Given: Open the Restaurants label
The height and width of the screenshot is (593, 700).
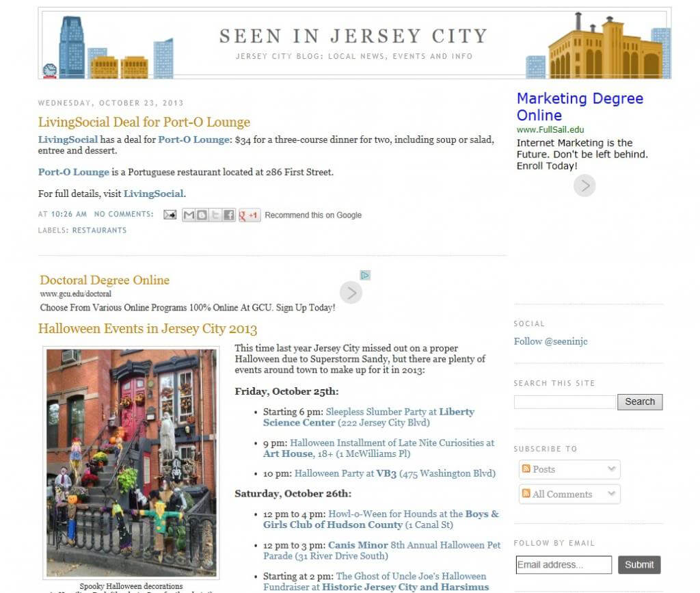Looking at the screenshot, I should tap(99, 230).
